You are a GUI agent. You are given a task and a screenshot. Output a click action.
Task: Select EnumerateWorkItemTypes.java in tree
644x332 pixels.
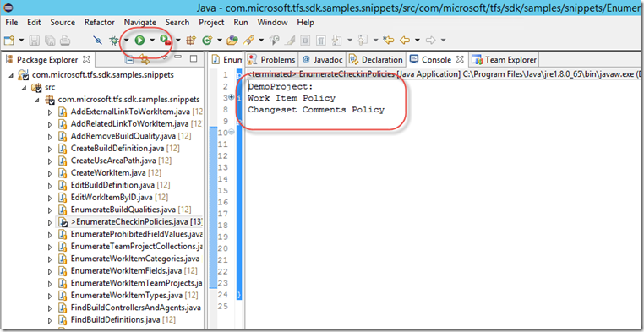coord(128,295)
